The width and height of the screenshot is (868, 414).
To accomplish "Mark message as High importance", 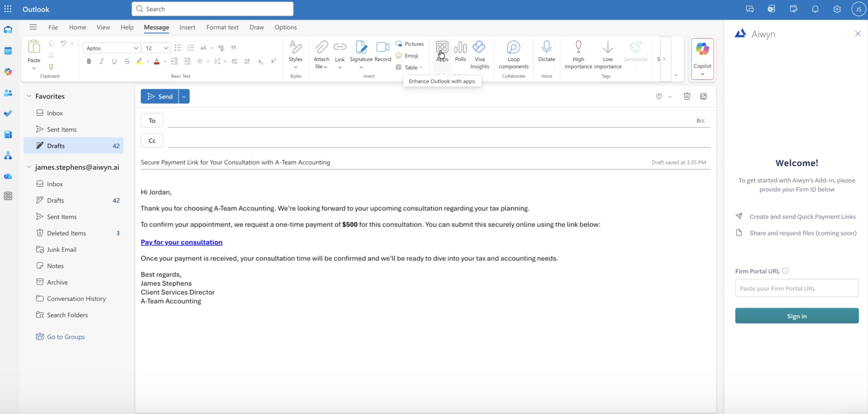I will click(x=578, y=55).
